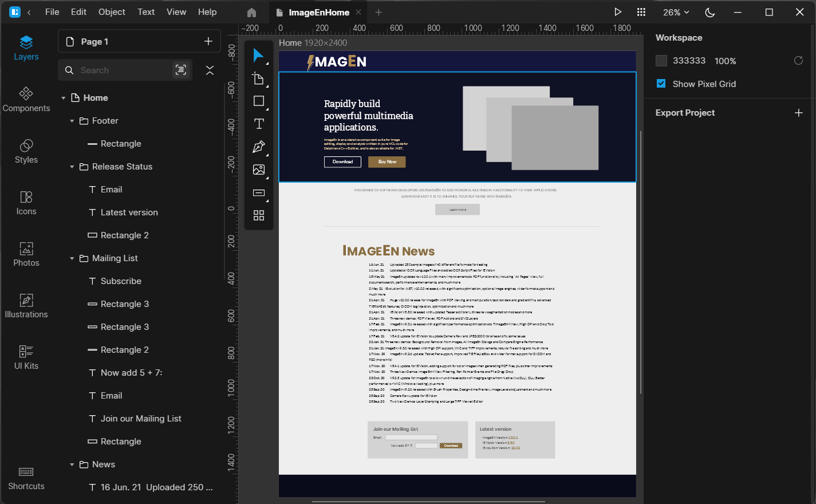The height and width of the screenshot is (504, 816).
Task: Open the Layers panel
Action: pyautogui.click(x=26, y=48)
